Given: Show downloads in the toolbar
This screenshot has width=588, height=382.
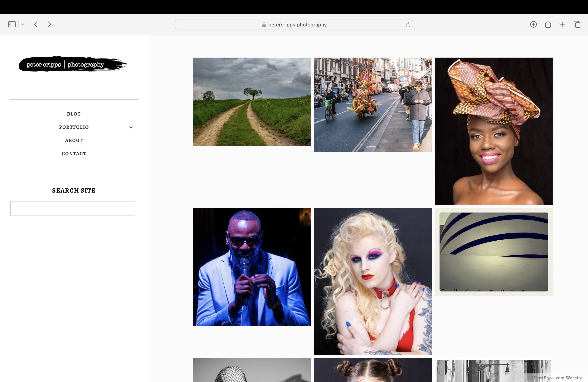Looking at the screenshot, I should tap(533, 24).
